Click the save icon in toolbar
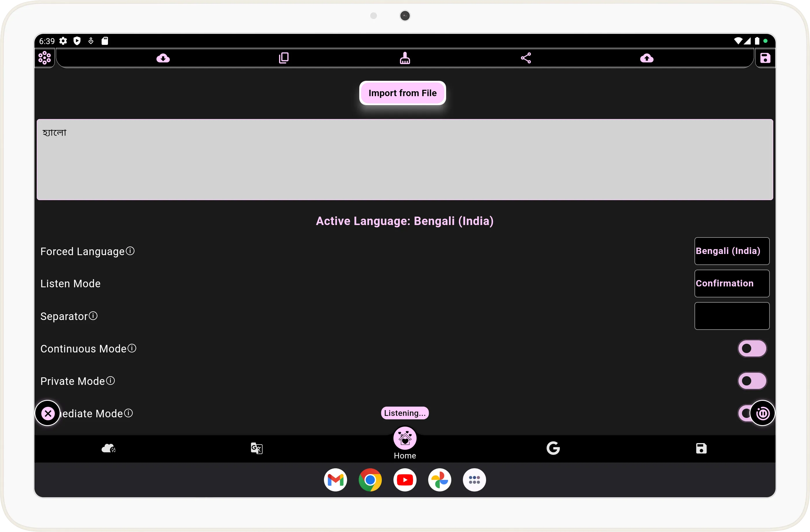 [765, 58]
